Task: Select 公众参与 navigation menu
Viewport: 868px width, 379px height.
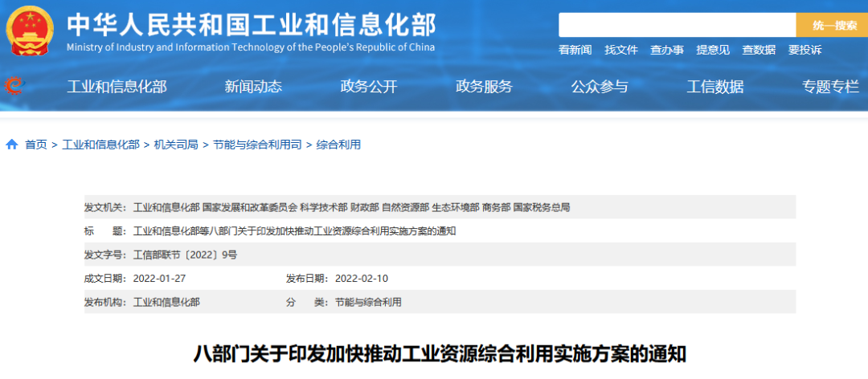Action: [x=600, y=87]
